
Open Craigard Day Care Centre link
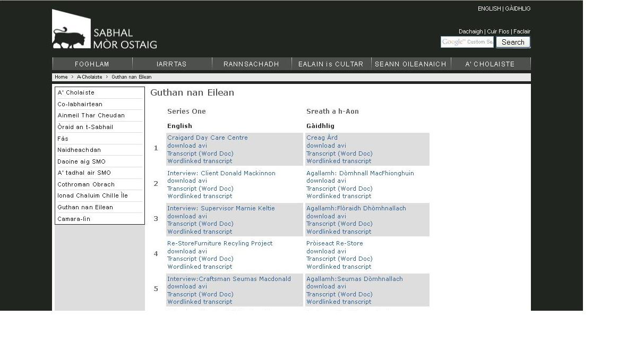(207, 138)
